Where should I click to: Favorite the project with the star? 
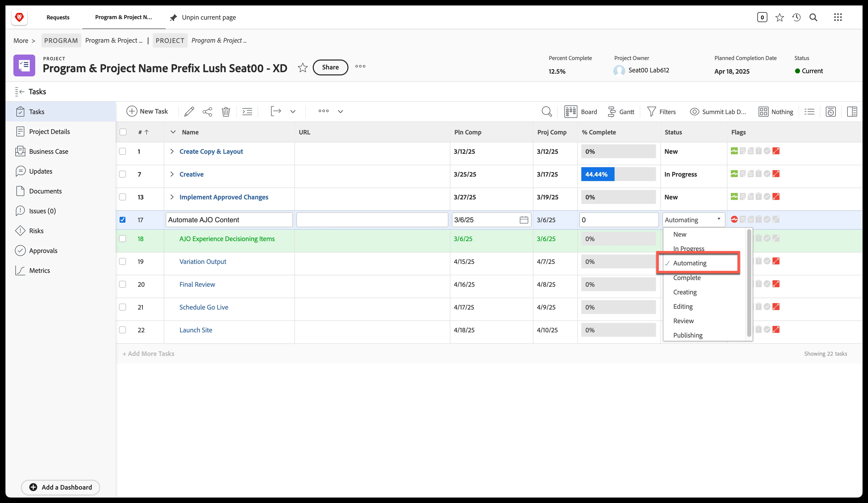click(302, 67)
